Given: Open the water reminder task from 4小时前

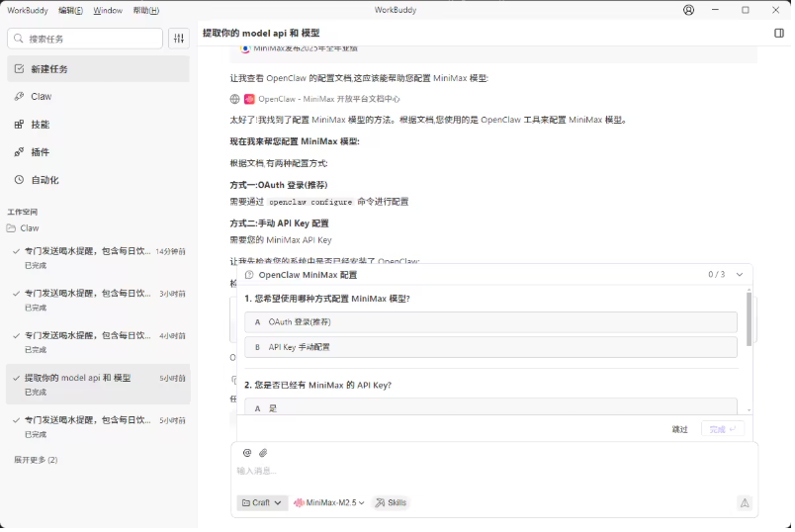Looking at the screenshot, I should (98, 342).
